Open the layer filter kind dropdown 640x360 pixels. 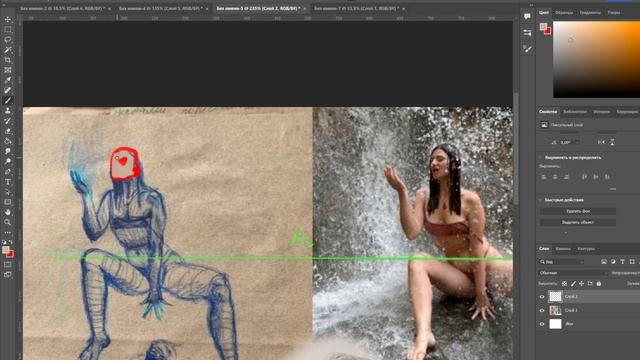(x=562, y=262)
